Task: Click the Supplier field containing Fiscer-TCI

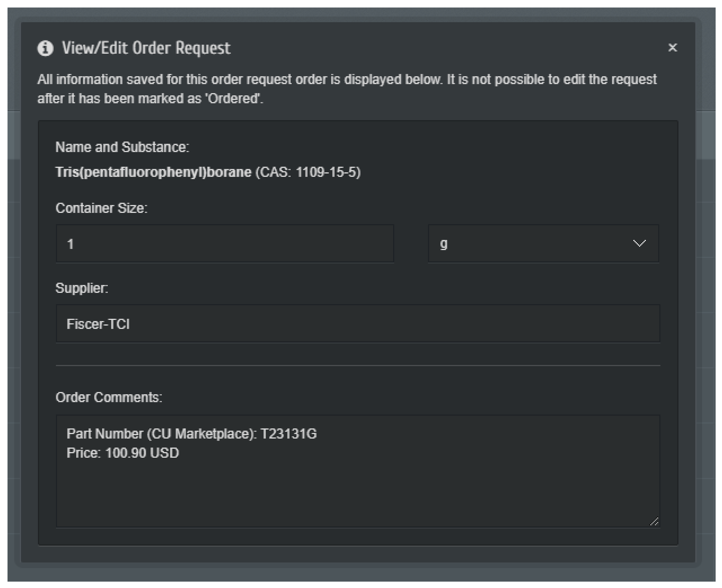Action: [x=357, y=324]
